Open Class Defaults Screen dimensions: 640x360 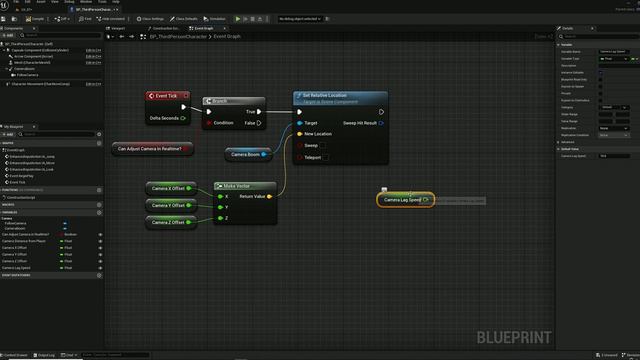coord(184,19)
